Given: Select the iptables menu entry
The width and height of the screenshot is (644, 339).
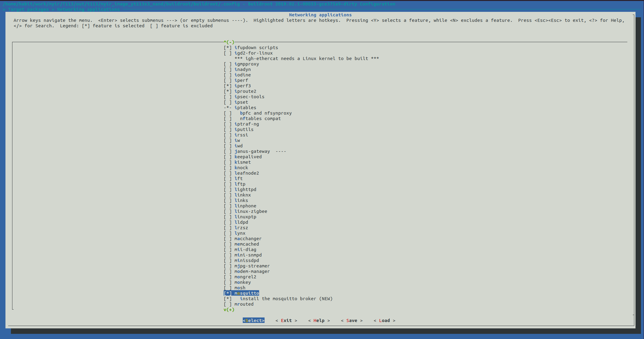Looking at the screenshot, I should click(245, 108).
